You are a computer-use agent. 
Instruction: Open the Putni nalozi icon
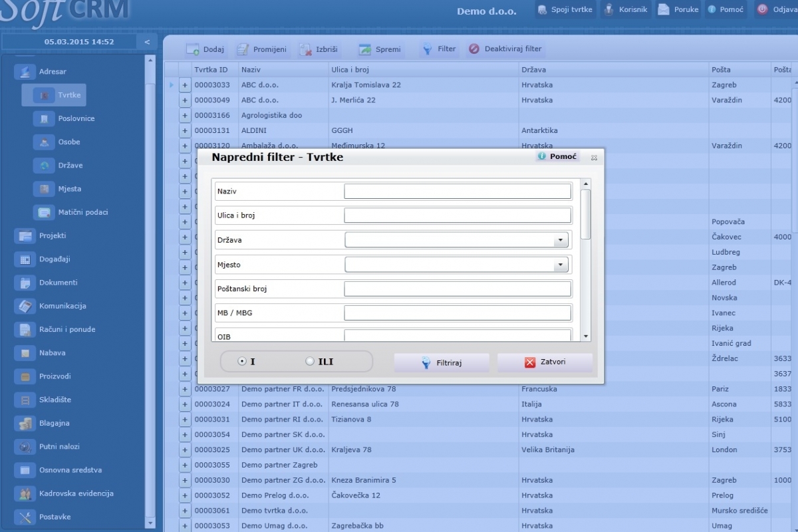tap(25, 447)
